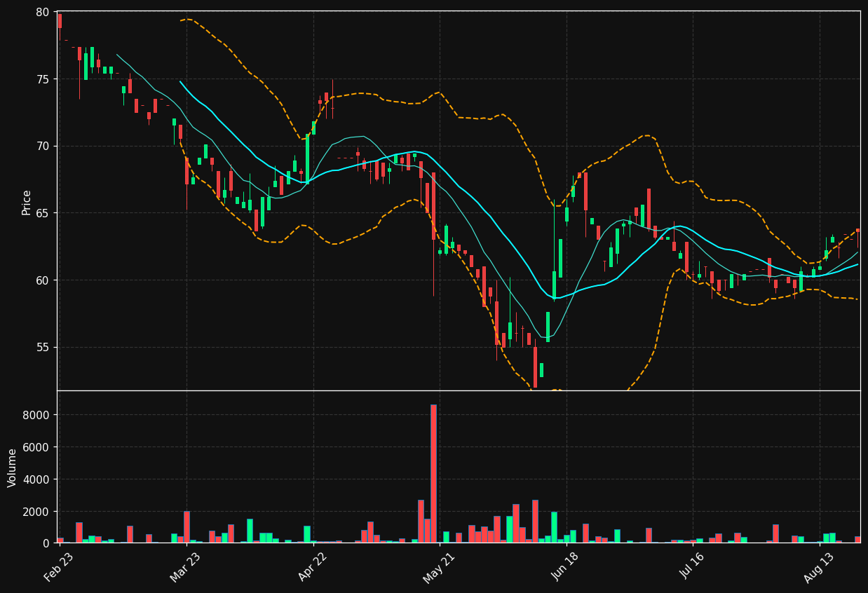Screen dimensions: 868x593
Task: Click the 'Jun 18' date label
Action: click(x=566, y=567)
